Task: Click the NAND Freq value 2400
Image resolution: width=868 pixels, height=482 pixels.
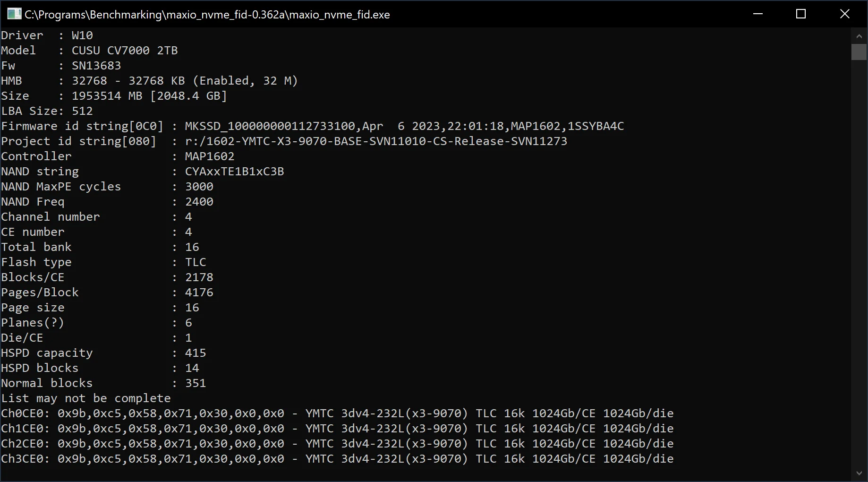Action: click(199, 202)
